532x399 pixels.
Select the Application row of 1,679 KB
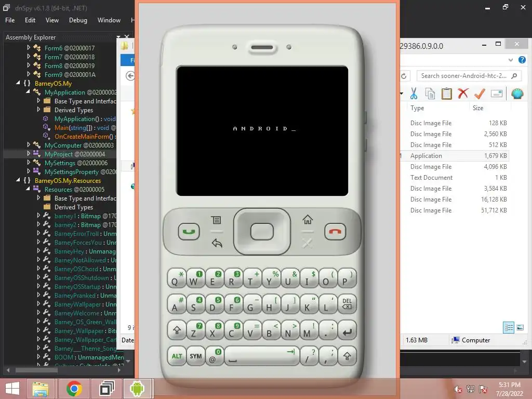[455, 156]
